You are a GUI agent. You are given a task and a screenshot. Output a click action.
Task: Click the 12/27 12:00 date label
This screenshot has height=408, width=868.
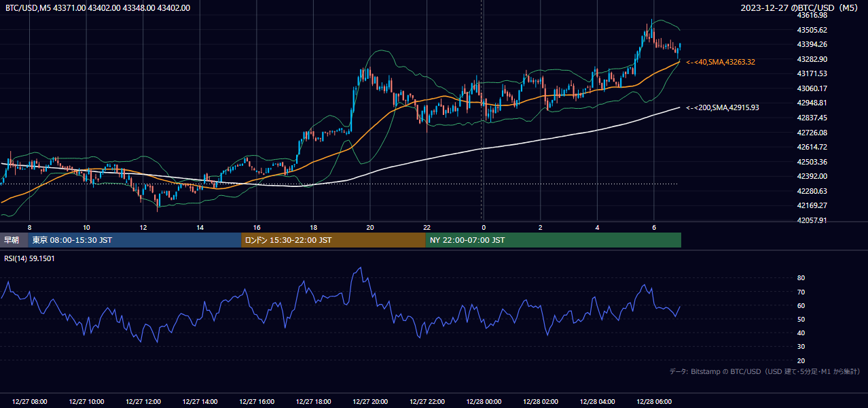click(143, 402)
